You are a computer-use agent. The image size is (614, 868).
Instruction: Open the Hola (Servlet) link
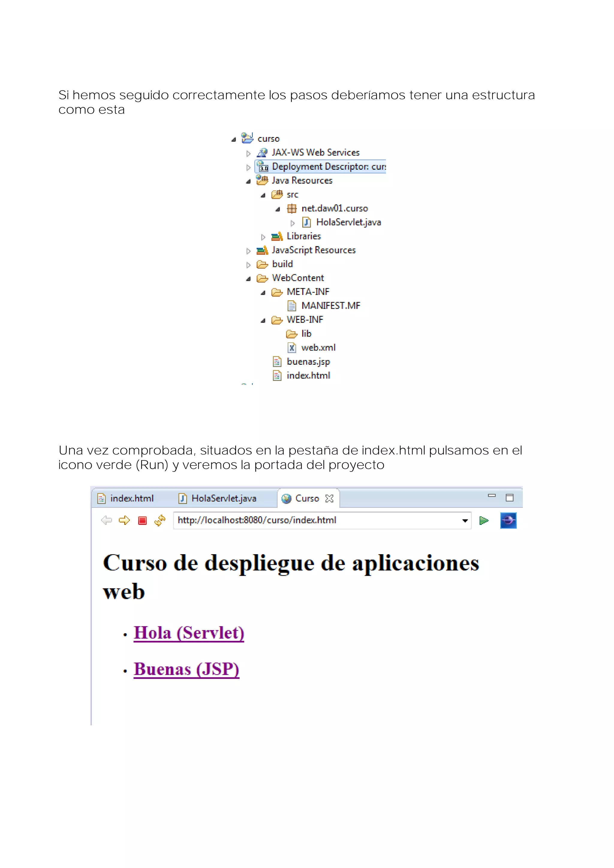point(189,633)
